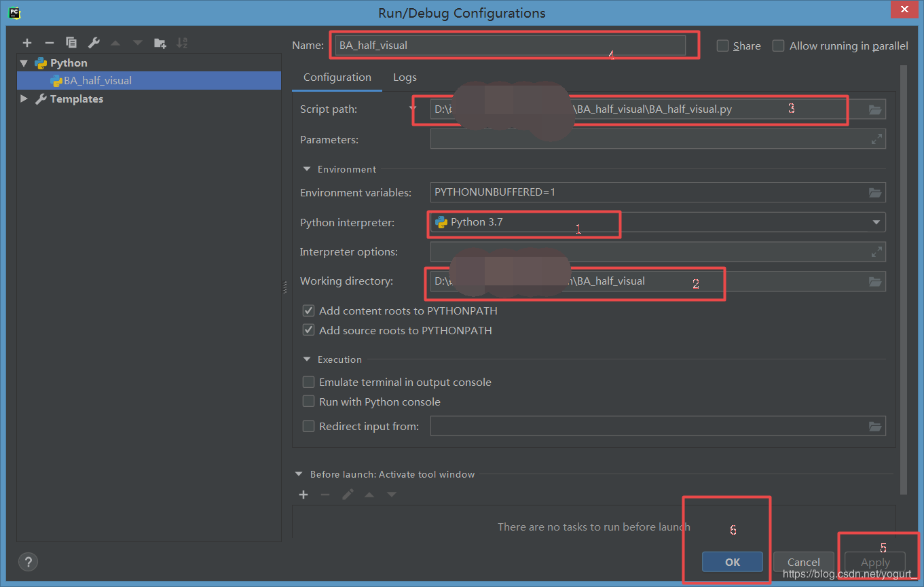Add a new run configuration

pyautogui.click(x=27, y=42)
